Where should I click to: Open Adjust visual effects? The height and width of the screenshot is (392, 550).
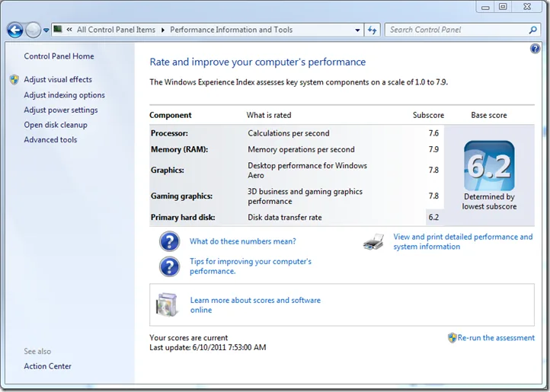coord(58,80)
